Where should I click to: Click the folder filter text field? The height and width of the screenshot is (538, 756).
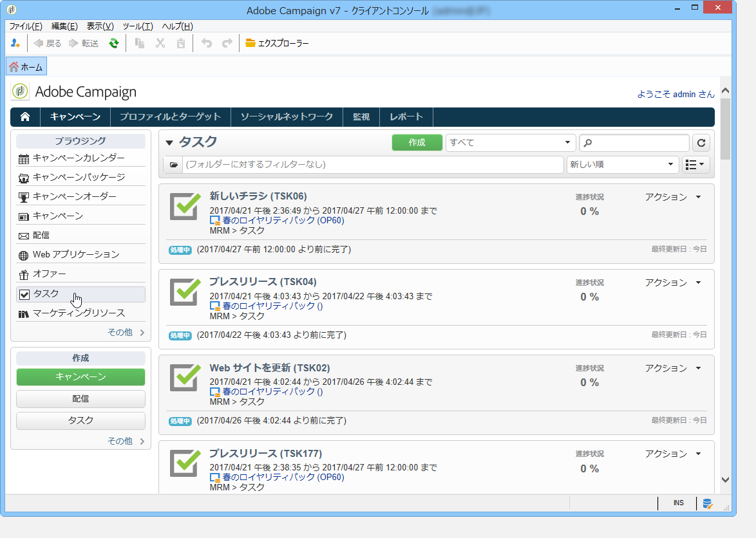point(373,164)
